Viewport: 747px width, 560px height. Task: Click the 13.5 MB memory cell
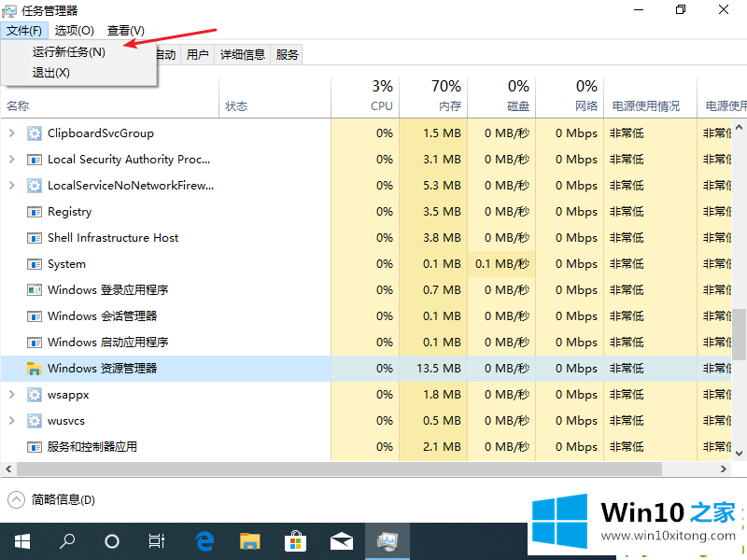[433, 369]
